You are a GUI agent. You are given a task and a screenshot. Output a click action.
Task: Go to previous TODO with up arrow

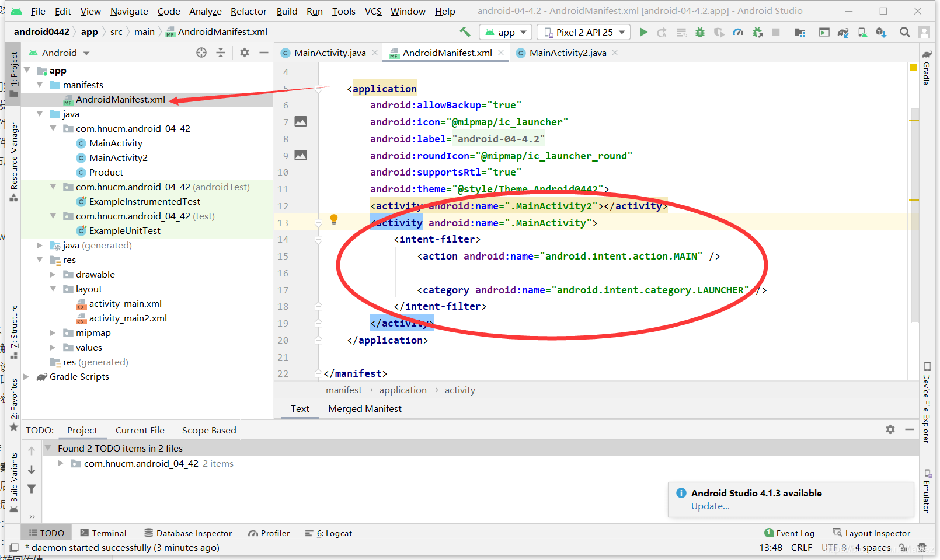point(32,450)
